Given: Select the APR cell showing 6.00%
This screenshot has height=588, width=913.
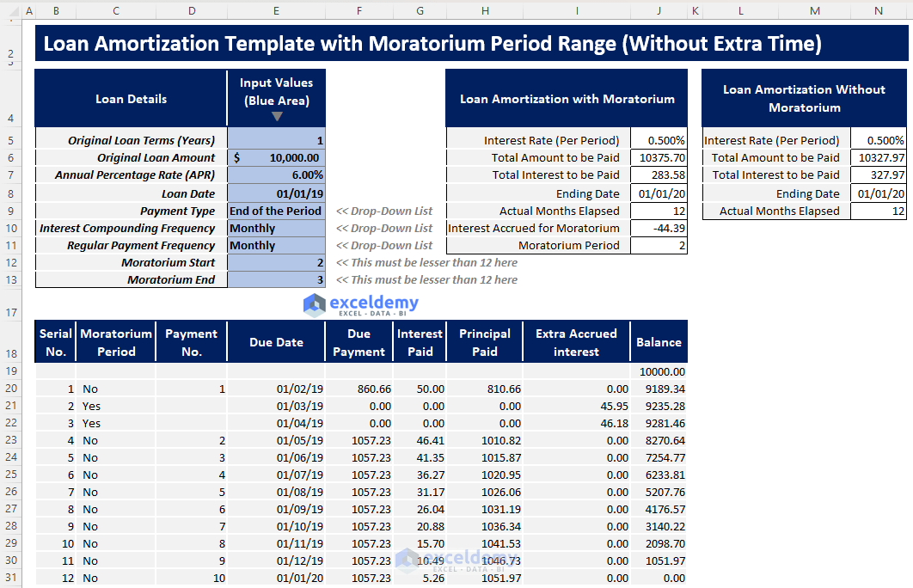Looking at the screenshot, I should coord(276,175).
